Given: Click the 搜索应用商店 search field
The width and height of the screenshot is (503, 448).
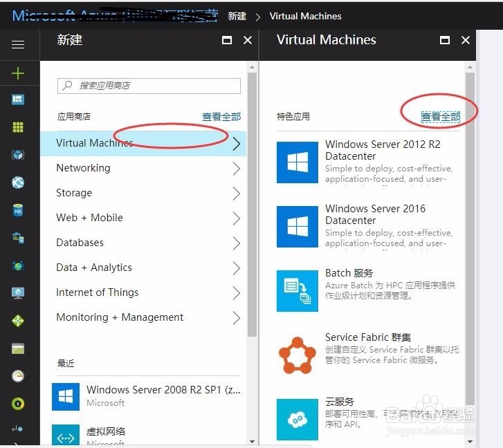Looking at the screenshot, I should pyautogui.click(x=149, y=86).
